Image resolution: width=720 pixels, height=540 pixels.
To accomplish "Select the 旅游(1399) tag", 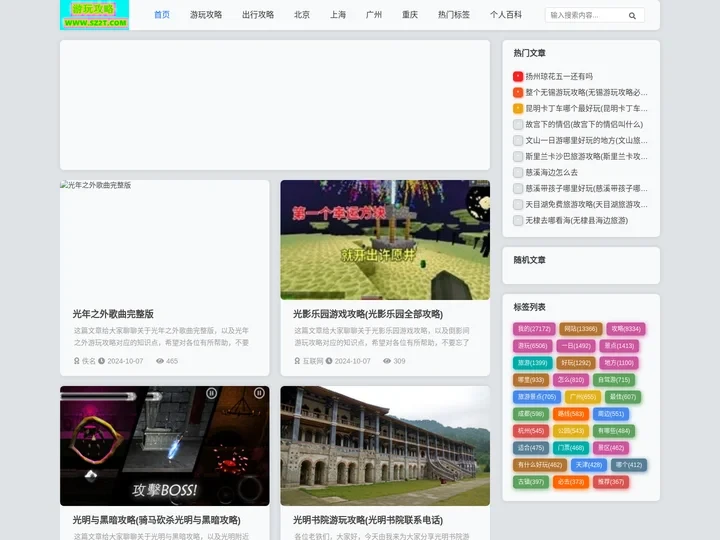I will 532,363.
